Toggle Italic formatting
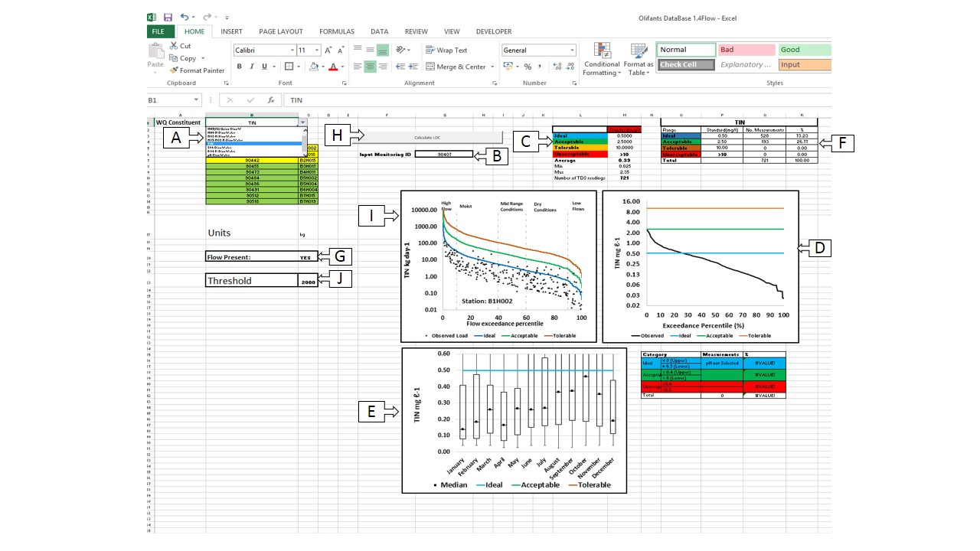Viewport: 980px width, 551px height. [x=252, y=67]
